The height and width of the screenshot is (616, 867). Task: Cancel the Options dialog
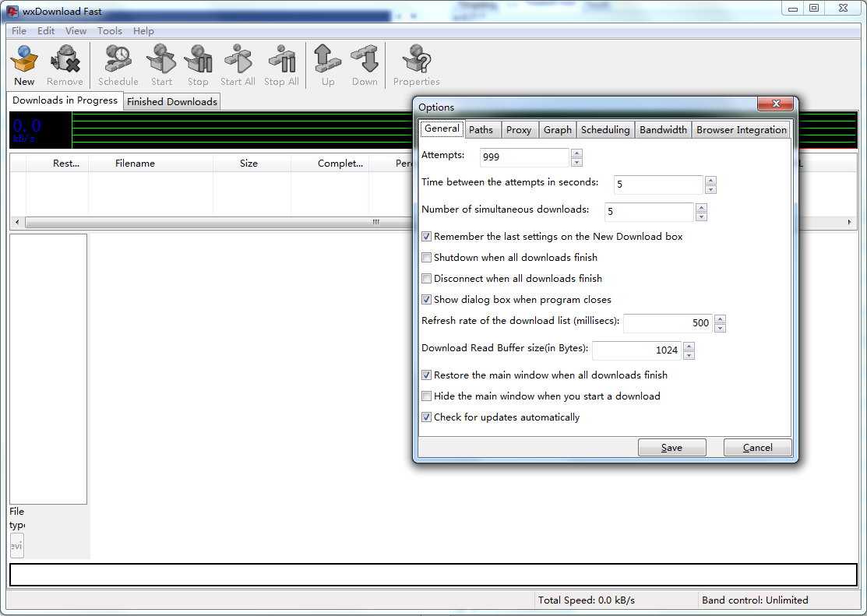(757, 447)
